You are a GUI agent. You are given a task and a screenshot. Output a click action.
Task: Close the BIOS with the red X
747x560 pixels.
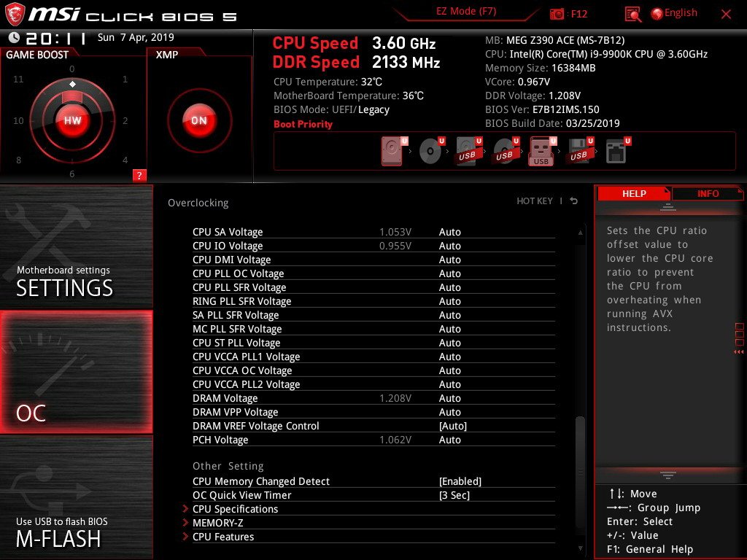click(726, 15)
